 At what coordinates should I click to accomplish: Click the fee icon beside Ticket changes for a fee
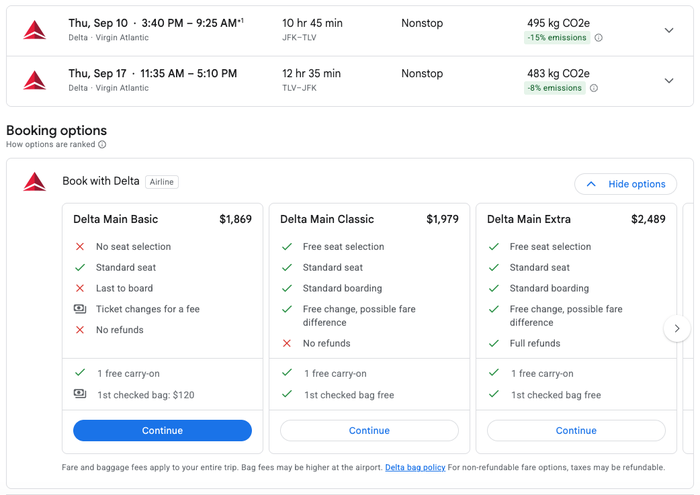tap(80, 309)
